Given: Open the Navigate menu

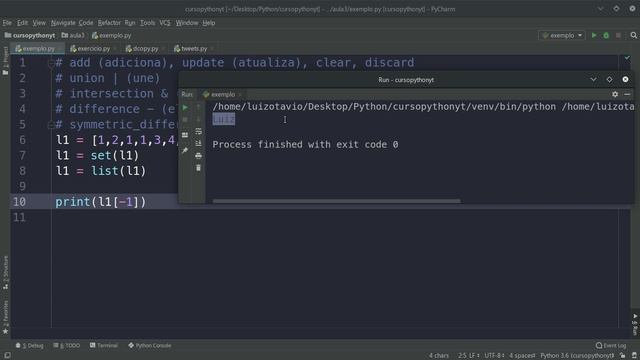Looking at the screenshot, I should (63, 23).
